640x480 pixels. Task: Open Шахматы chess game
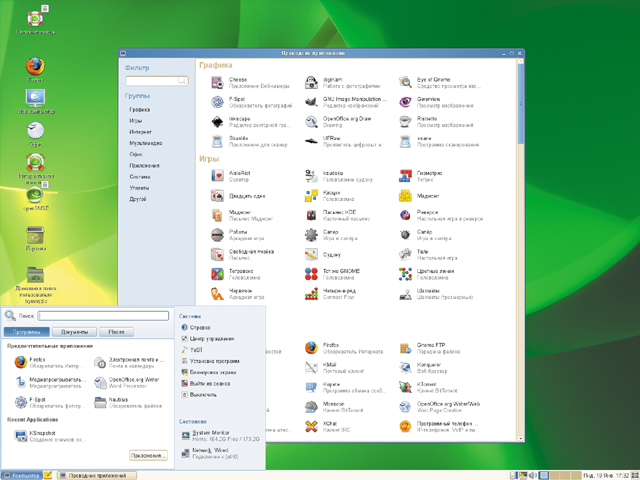(x=436, y=293)
